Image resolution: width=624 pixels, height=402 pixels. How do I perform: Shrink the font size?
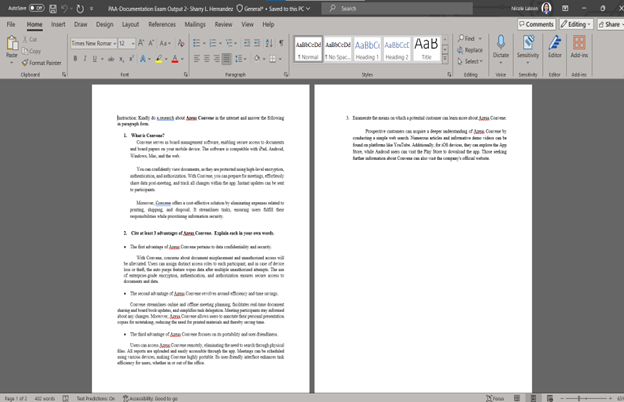pos(151,43)
